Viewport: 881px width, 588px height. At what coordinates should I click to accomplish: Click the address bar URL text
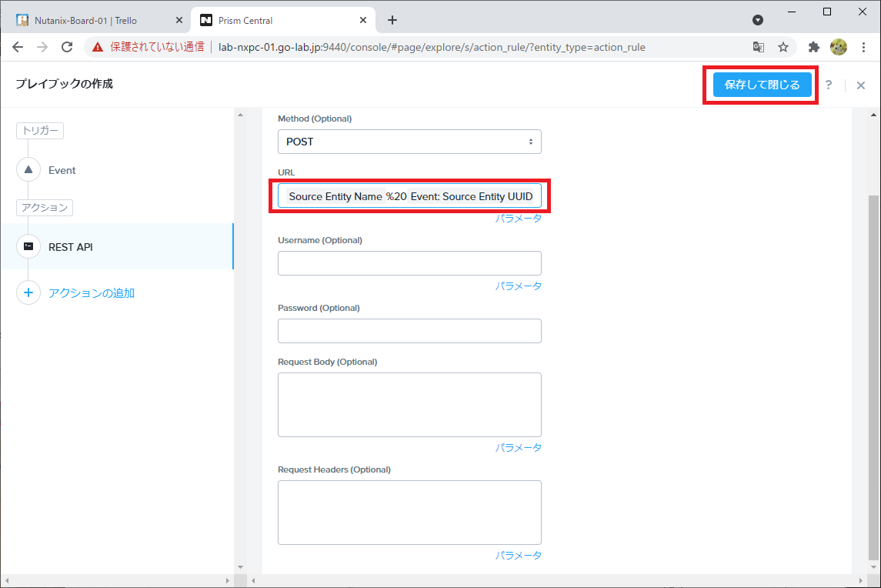(432, 47)
